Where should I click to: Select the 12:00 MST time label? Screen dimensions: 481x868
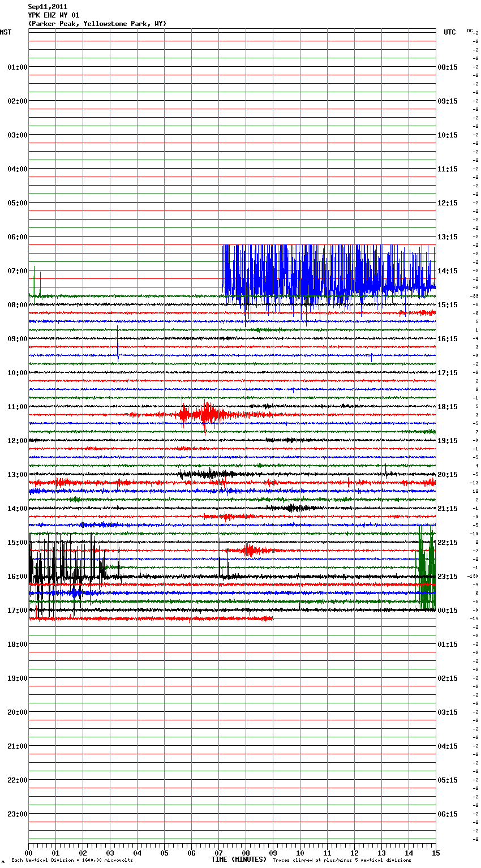[x=17, y=441]
